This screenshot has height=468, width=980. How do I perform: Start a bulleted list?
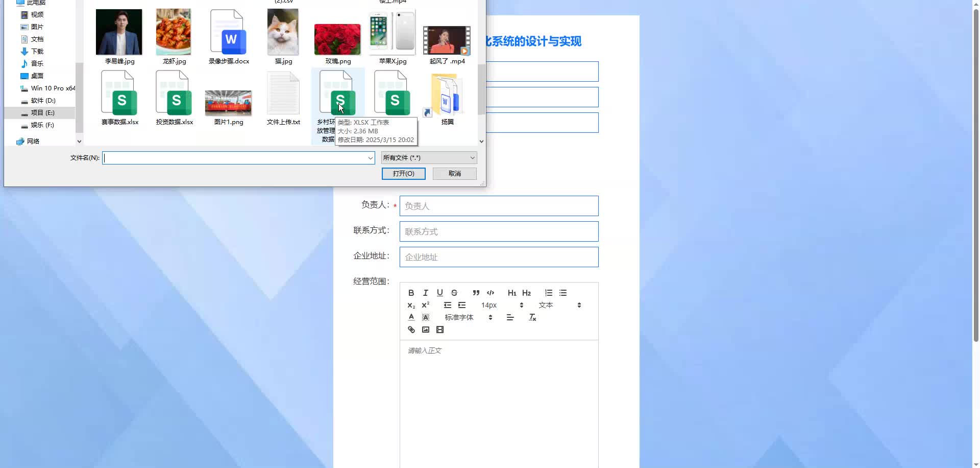[562, 293]
